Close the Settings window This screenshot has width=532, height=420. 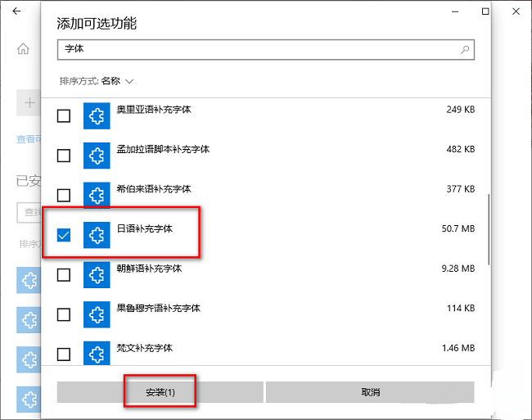[x=516, y=11]
